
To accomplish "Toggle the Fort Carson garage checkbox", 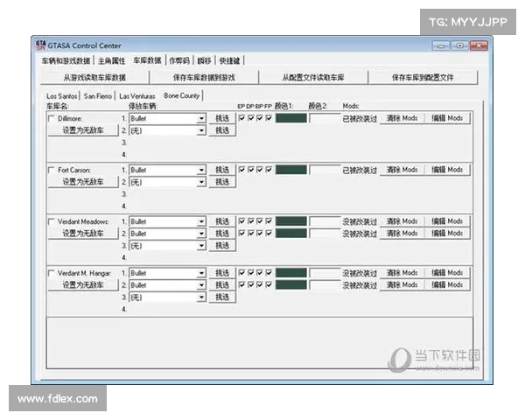I will [52, 170].
